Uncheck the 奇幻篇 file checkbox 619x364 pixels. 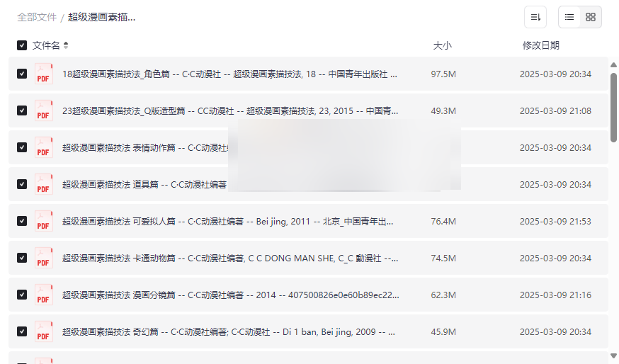click(x=22, y=331)
